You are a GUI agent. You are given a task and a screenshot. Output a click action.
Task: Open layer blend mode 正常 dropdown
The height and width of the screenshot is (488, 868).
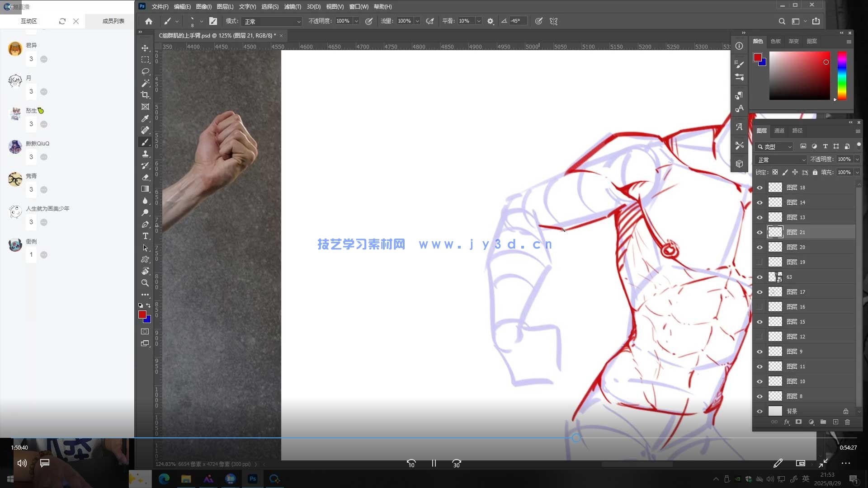click(781, 160)
